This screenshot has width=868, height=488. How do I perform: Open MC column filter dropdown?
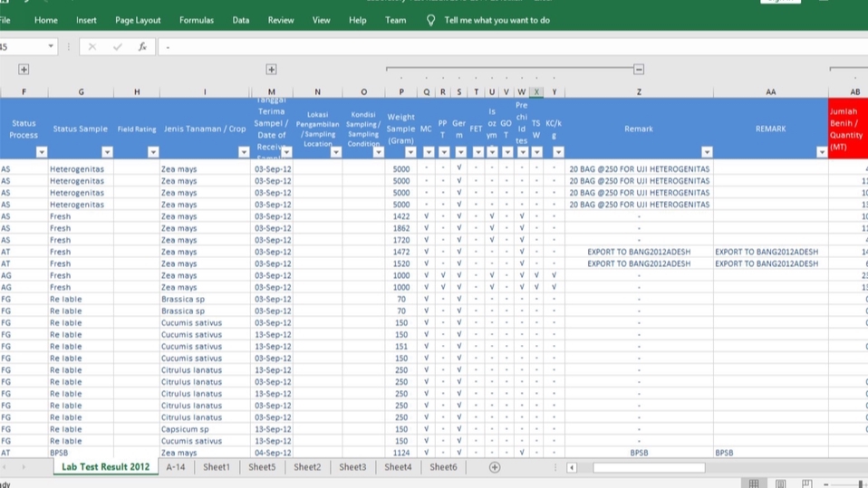(x=429, y=152)
